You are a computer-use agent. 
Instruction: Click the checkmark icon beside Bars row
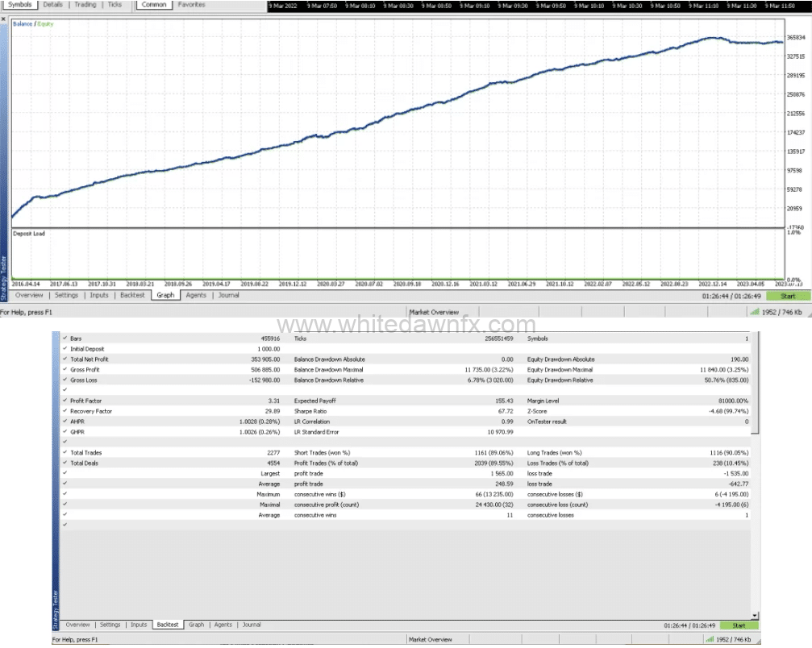point(65,339)
